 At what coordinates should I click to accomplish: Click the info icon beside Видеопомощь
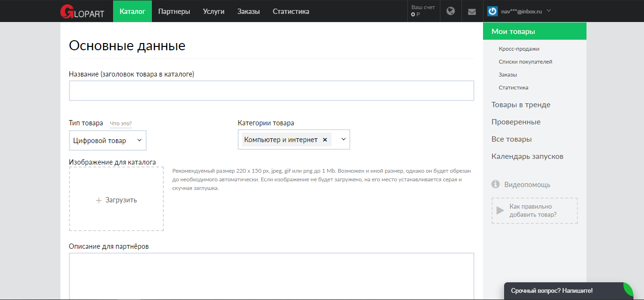click(x=495, y=184)
